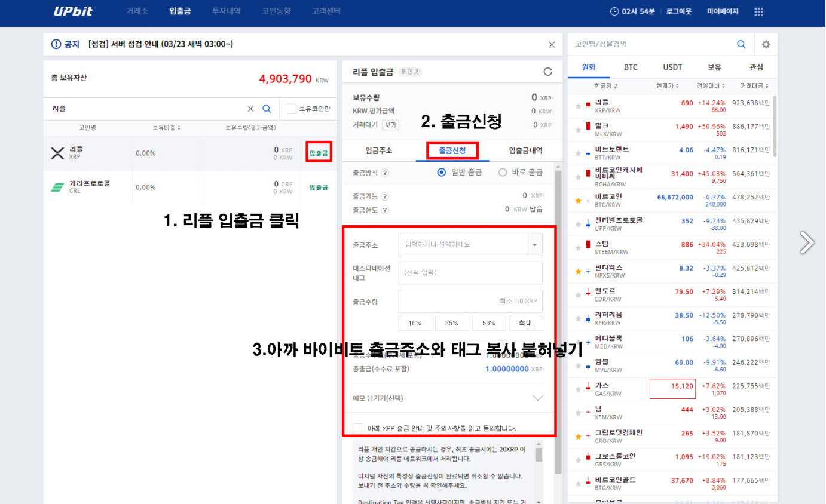The height and width of the screenshot is (504, 826).
Task: Clear the 리플 search text
Action: pyautogui.click(x=251, y=109)
